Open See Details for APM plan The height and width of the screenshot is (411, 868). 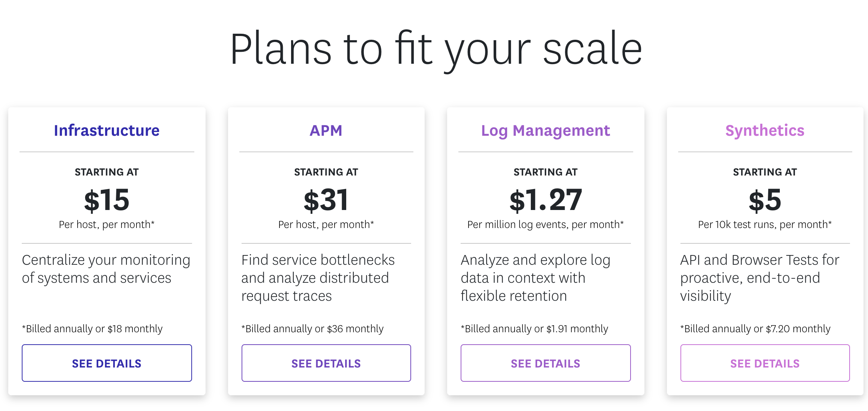[x=326, y=363]
